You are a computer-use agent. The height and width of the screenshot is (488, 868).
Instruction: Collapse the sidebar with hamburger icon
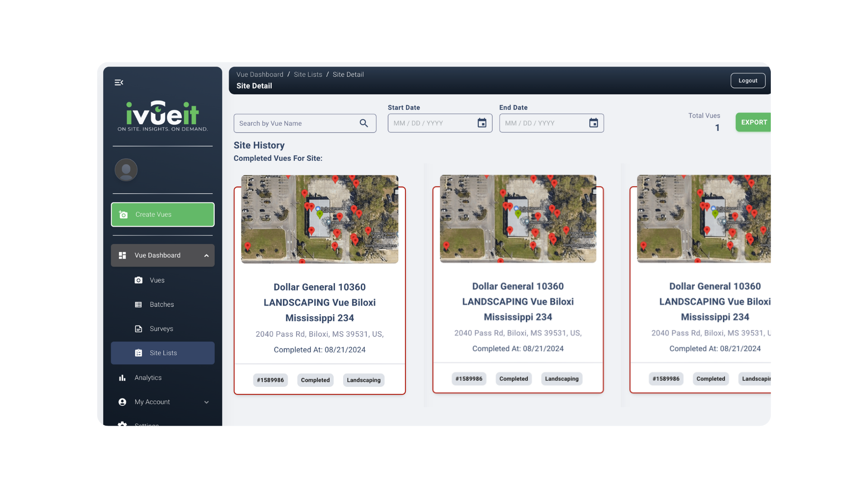(119, 82)
